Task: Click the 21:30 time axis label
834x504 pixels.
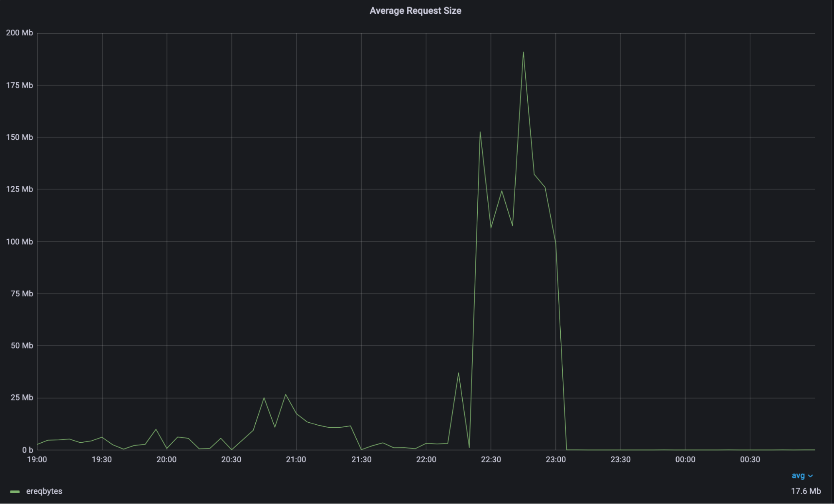Action: (361, 460)
